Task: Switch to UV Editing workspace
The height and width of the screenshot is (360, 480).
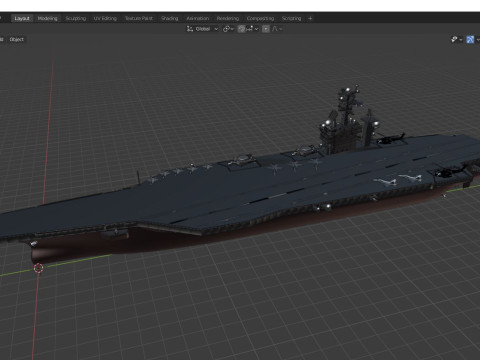Action: (105, 18)
